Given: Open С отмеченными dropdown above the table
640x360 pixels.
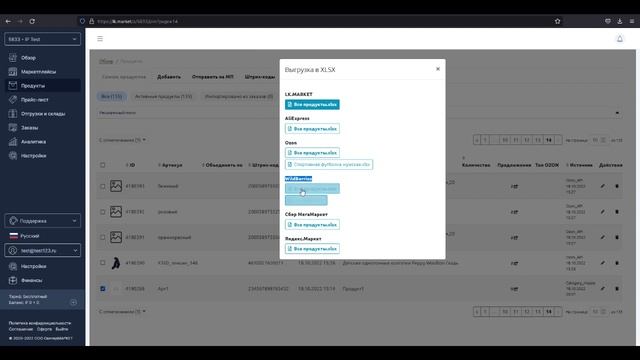Looking at the screenshot, I should [x=122, y=140].
